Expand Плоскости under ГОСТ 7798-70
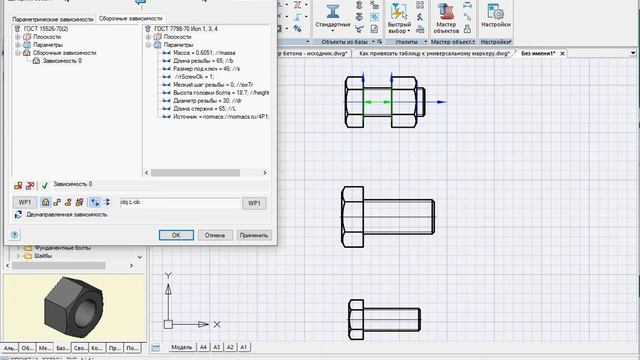Screen dimensions: 640x360 tap(149, 37)
